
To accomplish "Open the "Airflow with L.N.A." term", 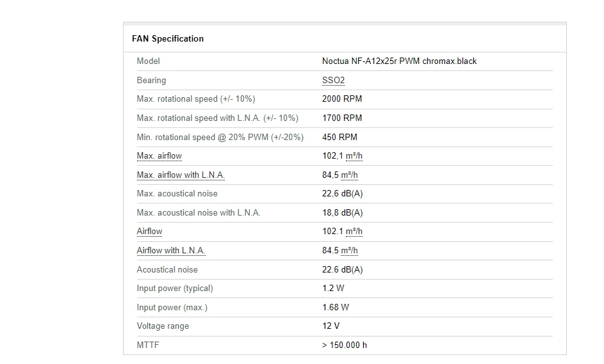I will coord(171,251).
